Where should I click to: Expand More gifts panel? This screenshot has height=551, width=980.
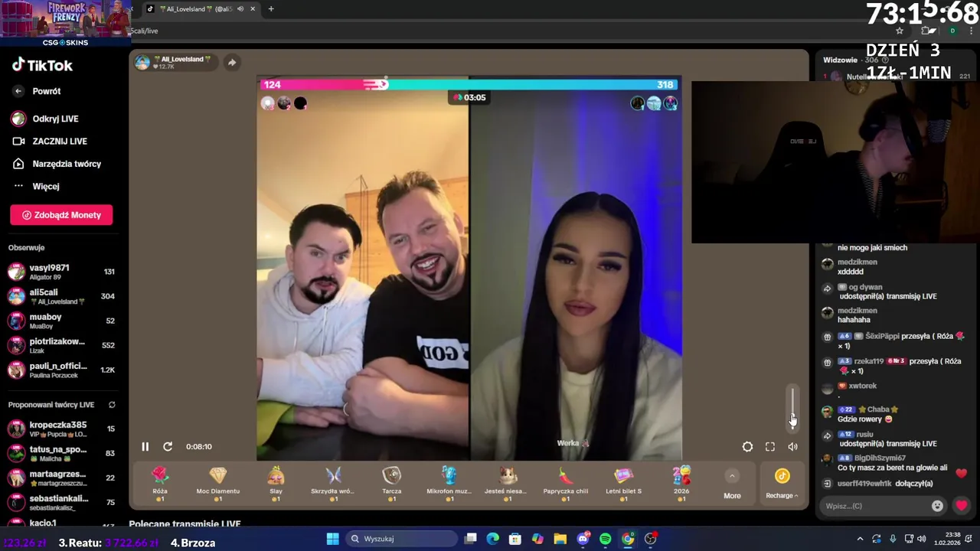pyautogui.click(x=732, y=484)
